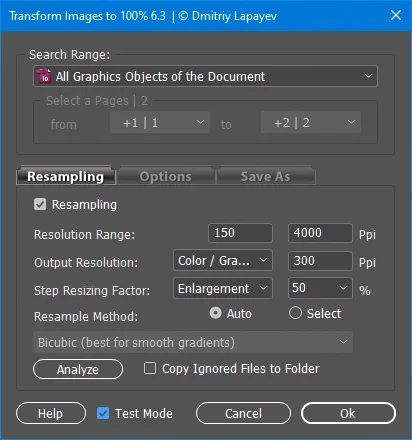The image size is (412, 440).
Task: Open the Bicubic resample method dropdown
Action: (193, 342)
